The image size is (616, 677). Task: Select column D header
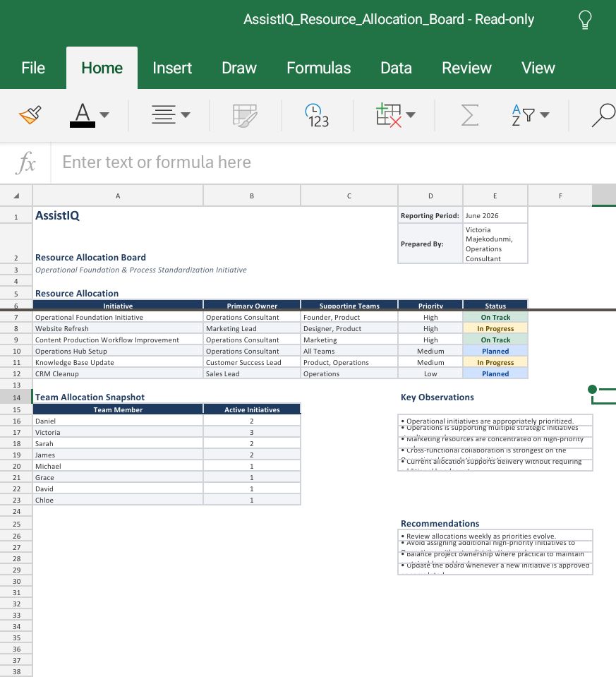pyautogui.click(x=430, y=196)
